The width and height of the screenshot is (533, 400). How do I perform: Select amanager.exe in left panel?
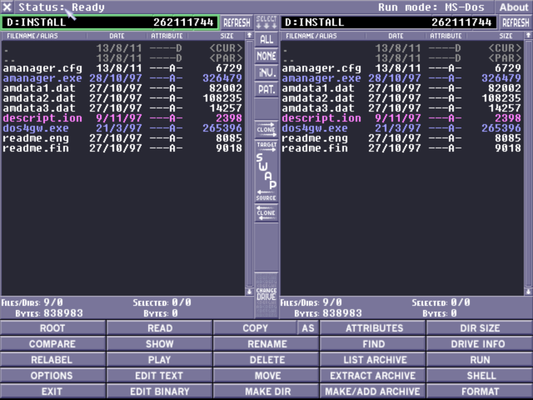(x=122, y=78)
